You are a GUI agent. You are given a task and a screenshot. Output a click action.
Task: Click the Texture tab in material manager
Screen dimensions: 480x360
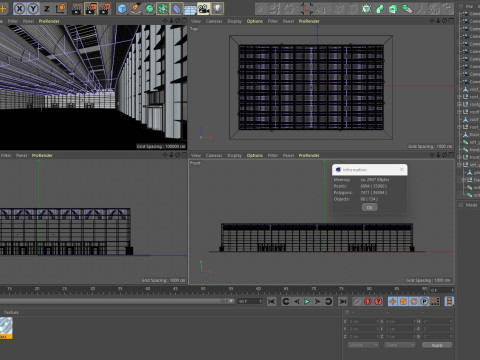[11, 312]
